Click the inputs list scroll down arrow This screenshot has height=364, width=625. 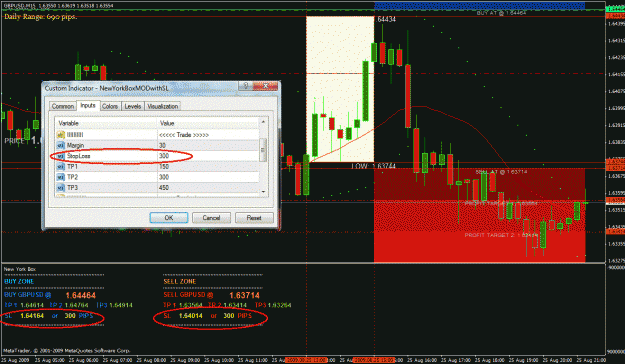(263, 192)
